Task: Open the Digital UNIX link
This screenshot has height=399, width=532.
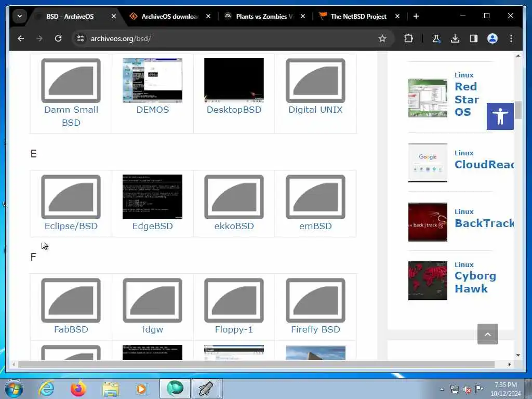Action: 315,110
